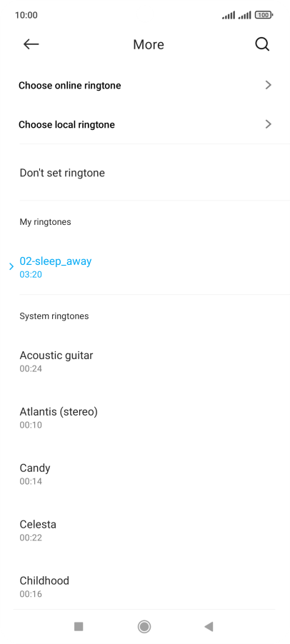Select 02-sleep_away ringtone
Viewport: 290px width, 644px height.
pos(145,266)
